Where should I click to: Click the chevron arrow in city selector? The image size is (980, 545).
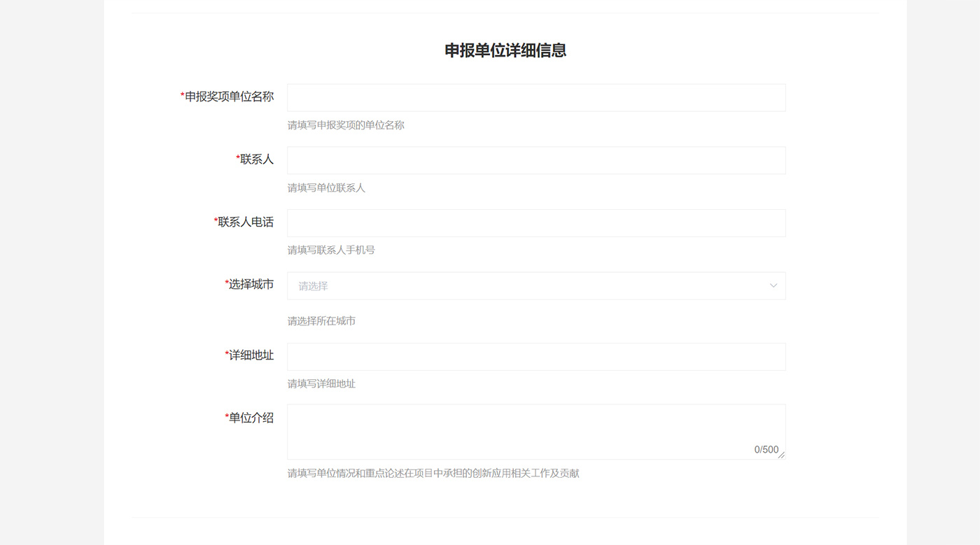pyautogui.click(x=773, y=286)
